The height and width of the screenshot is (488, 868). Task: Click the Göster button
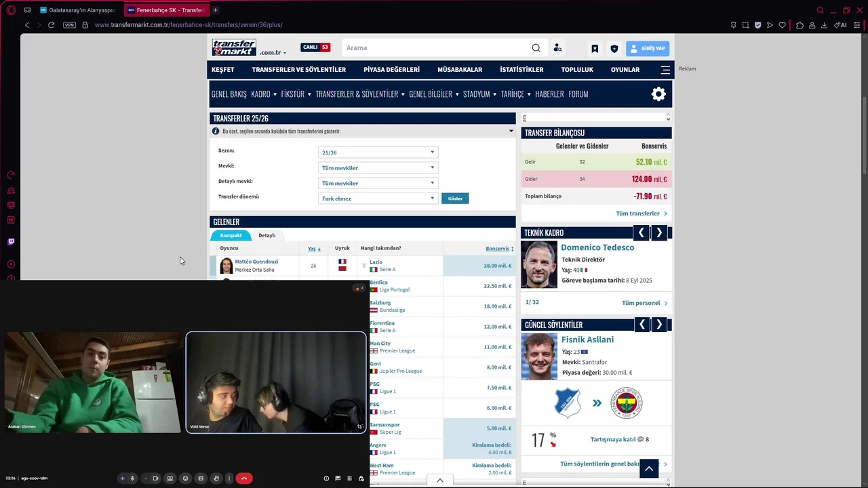point(455,199)
